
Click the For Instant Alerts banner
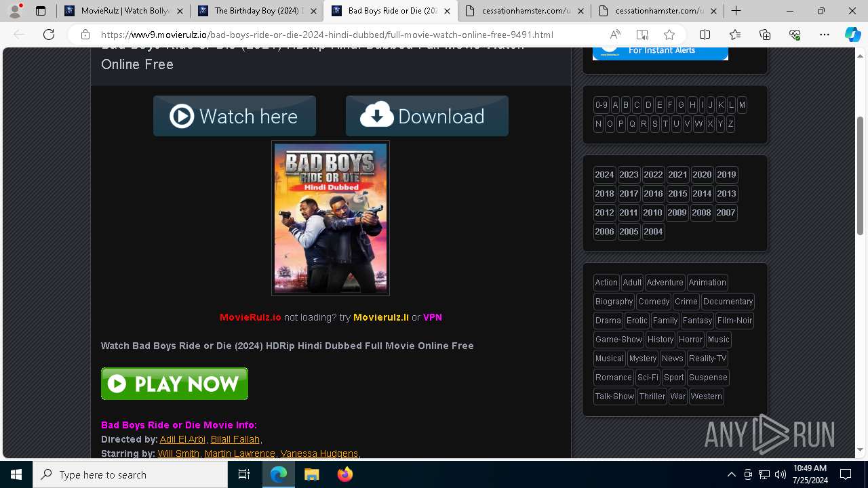point(660,53)
